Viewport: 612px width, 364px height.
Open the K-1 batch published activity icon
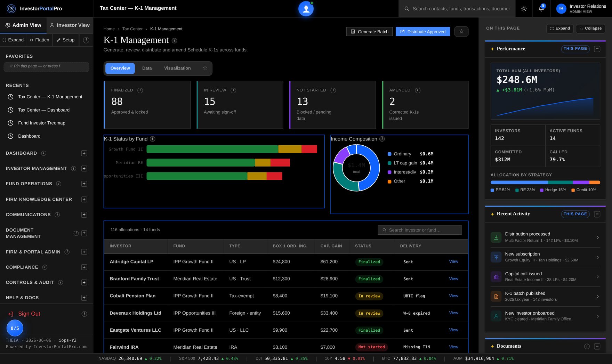click(496, 297)
